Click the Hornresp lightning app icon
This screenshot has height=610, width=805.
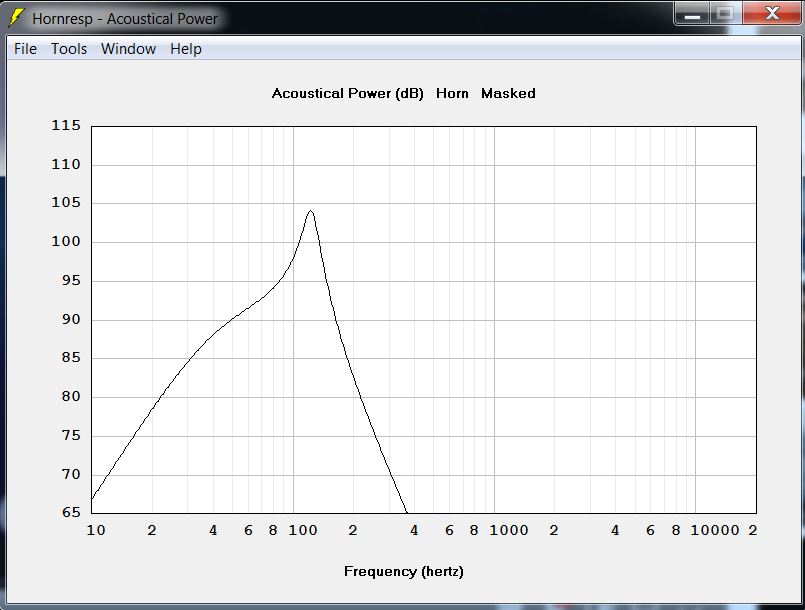[x=16, y=18]
